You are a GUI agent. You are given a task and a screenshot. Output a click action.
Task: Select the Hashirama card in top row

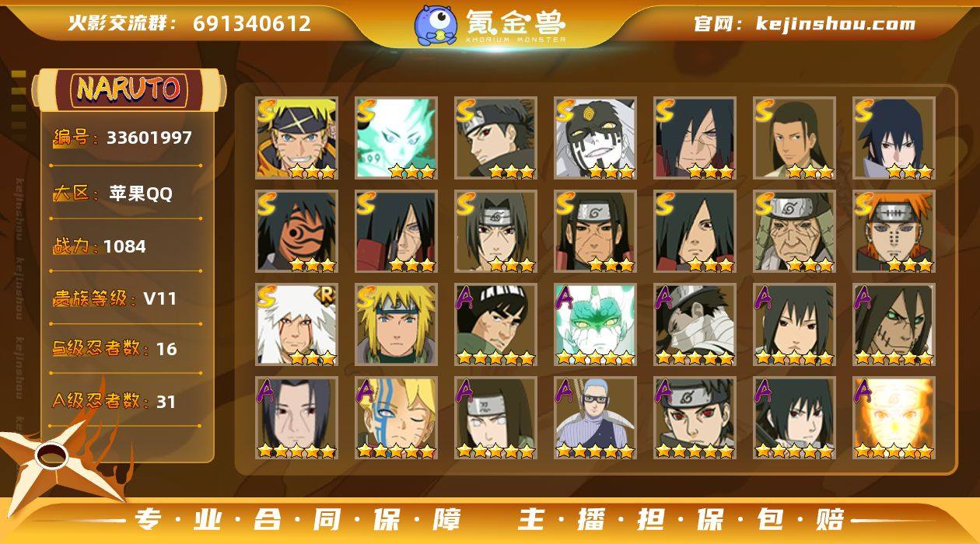pyautogui.click(x=794, y=138)
